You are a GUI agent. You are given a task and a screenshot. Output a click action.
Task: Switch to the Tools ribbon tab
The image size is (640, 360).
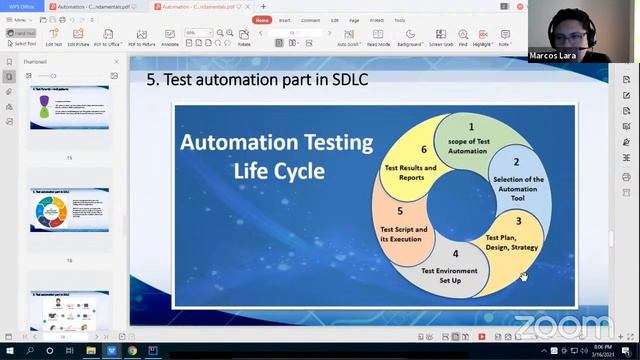(400, 20)
